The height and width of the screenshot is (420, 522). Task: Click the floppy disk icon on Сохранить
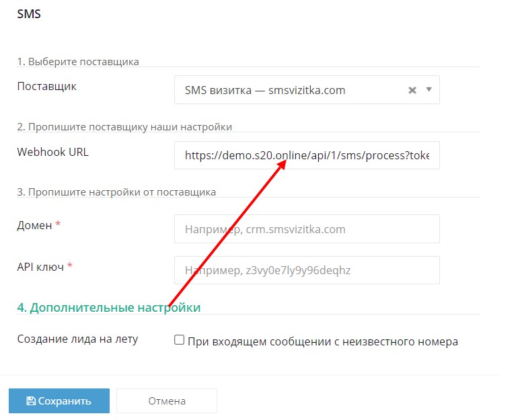[31, 401]
